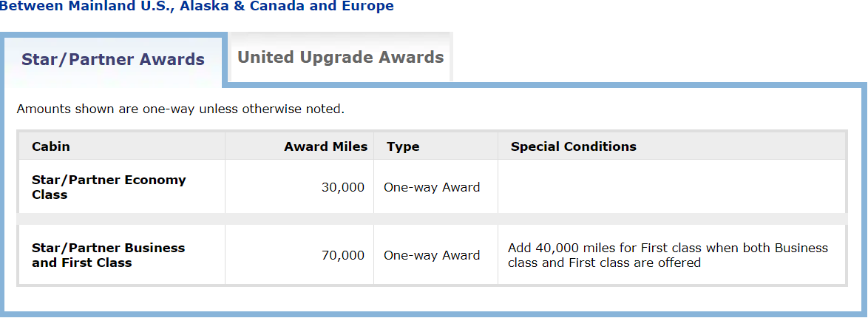Click the 70,000 award miles value
Image resolution: width=868 pixels, height=318 pixels.
(343, 255)
